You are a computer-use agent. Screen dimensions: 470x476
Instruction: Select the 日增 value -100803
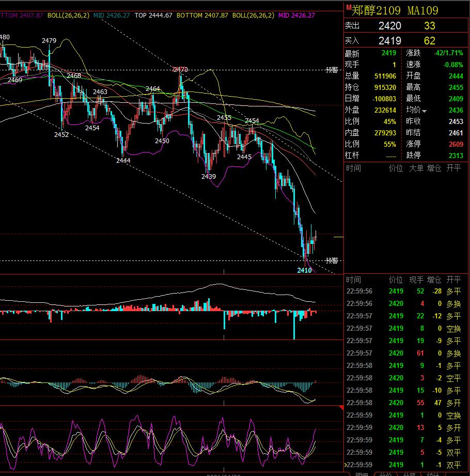point(384,99)
